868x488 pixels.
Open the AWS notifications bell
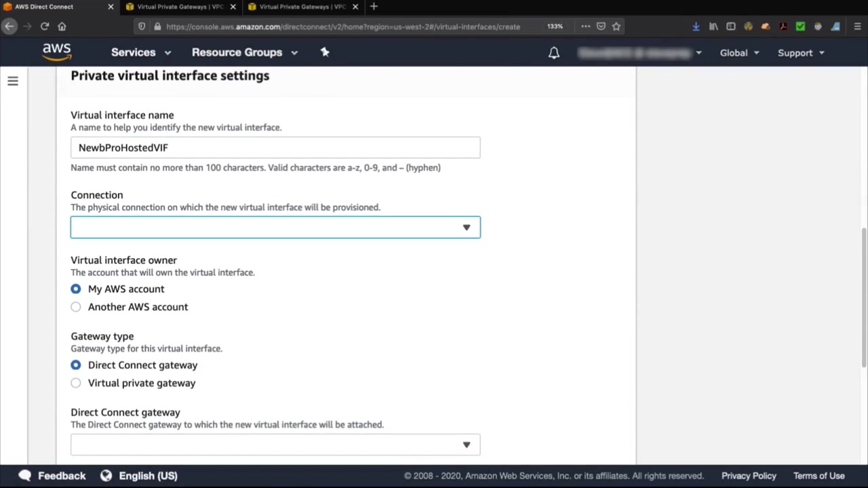(554, 53)
